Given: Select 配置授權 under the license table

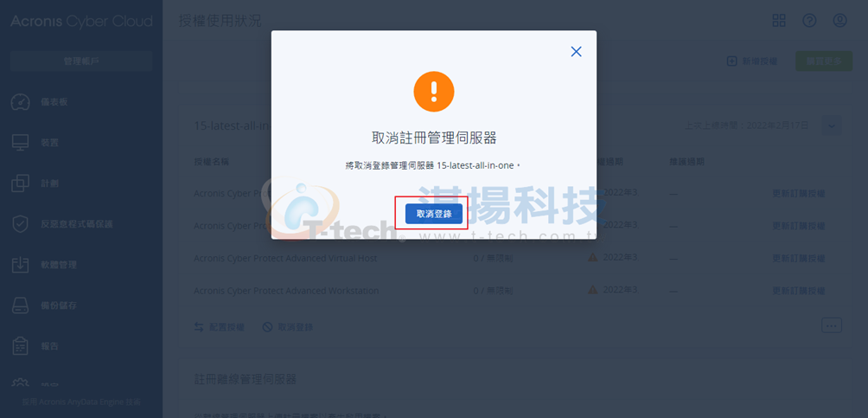Looking at the screenshot, I should [x=220, y=327].
